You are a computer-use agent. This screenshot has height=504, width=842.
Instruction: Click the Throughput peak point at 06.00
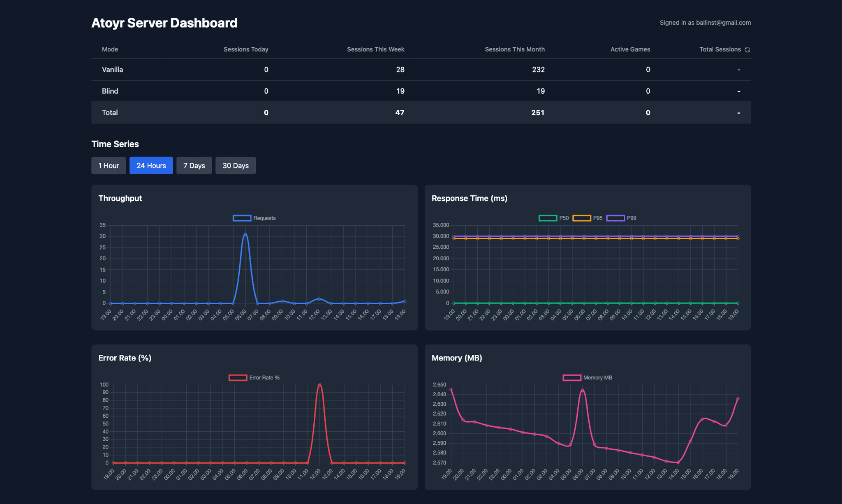click(245, 234)
